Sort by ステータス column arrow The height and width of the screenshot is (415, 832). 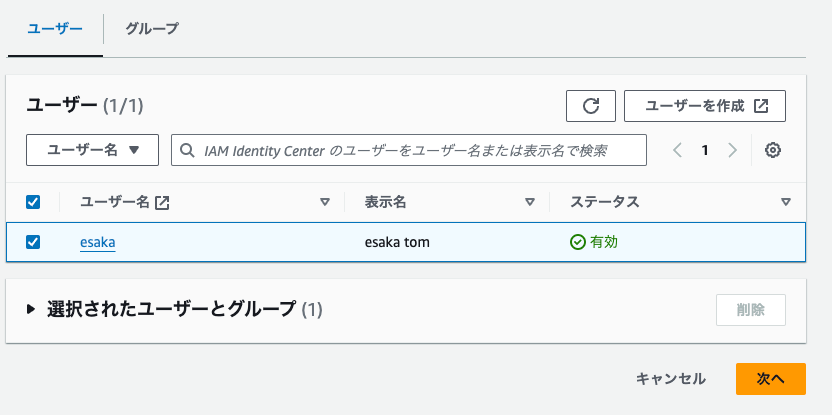coord(785,202)
